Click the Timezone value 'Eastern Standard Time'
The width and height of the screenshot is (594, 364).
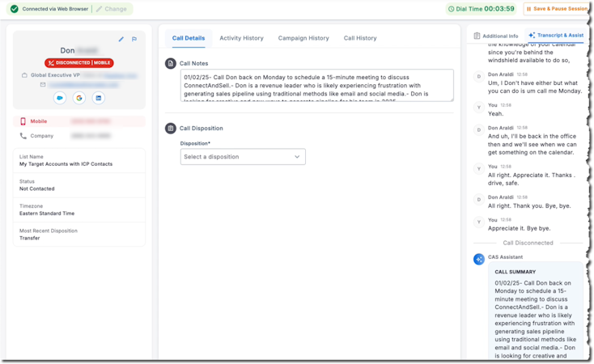tap(47, 214)
